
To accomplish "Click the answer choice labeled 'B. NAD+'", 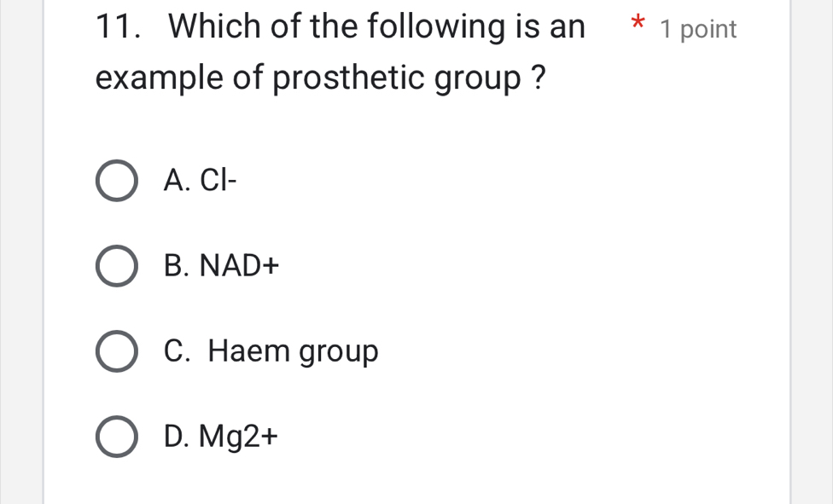I will tap(221, 265).
